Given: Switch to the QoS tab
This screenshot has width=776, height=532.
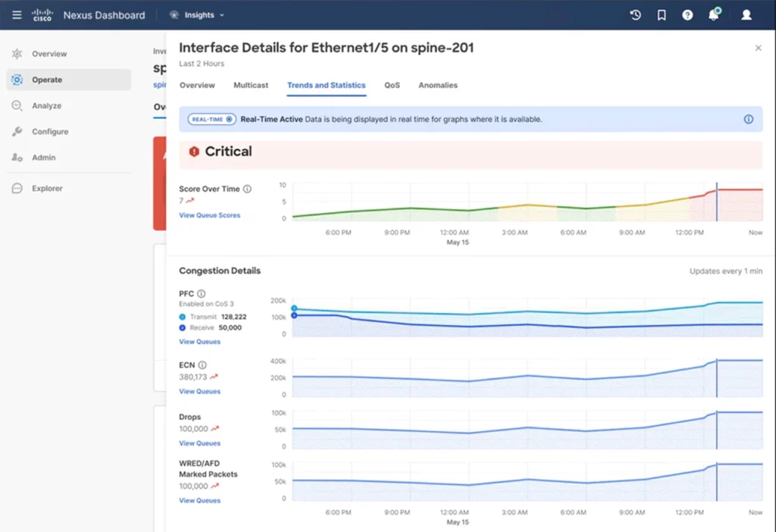Looking at the screenshot, I should [392, 85].
